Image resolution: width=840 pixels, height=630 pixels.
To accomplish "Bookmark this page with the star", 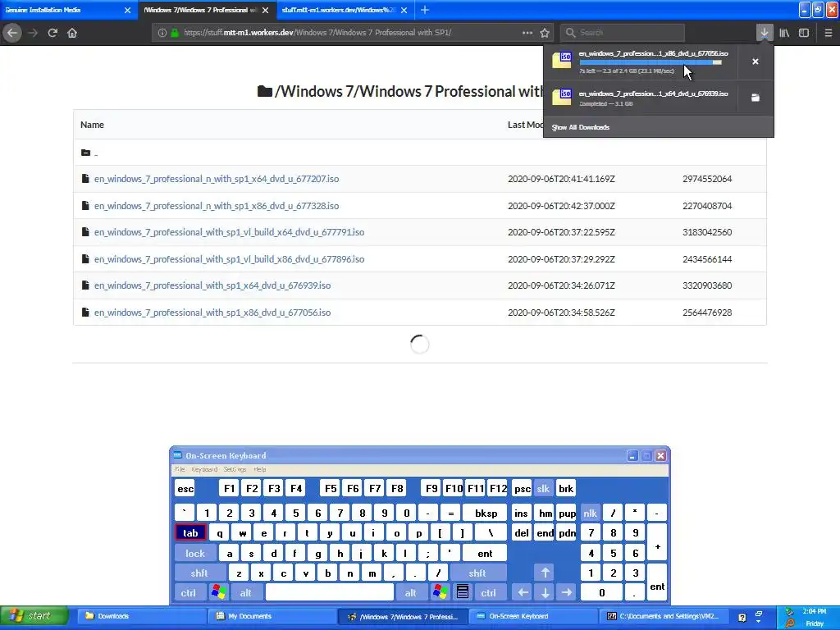I will pyautogui.click(x=545, y=33).
